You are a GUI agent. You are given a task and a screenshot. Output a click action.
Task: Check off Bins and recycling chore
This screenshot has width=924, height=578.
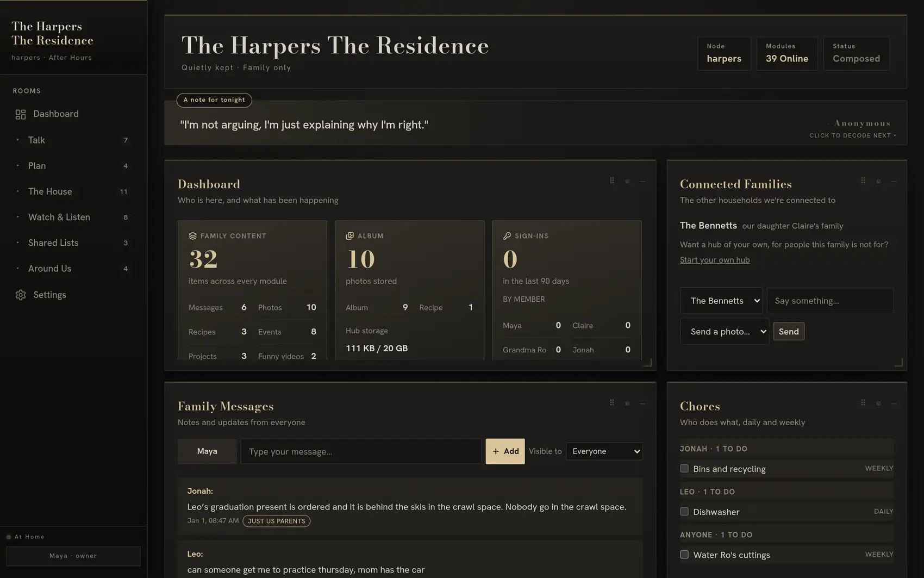coord(684,469)
